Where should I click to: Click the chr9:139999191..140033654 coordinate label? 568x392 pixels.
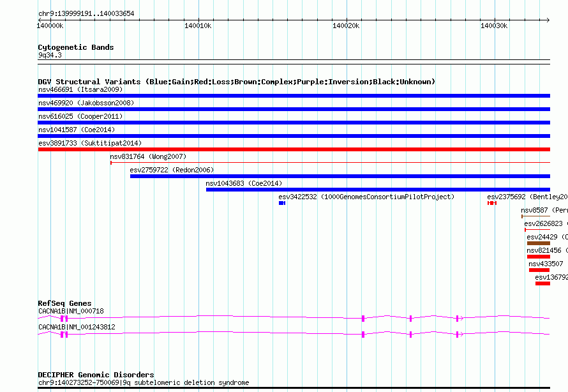86,13
